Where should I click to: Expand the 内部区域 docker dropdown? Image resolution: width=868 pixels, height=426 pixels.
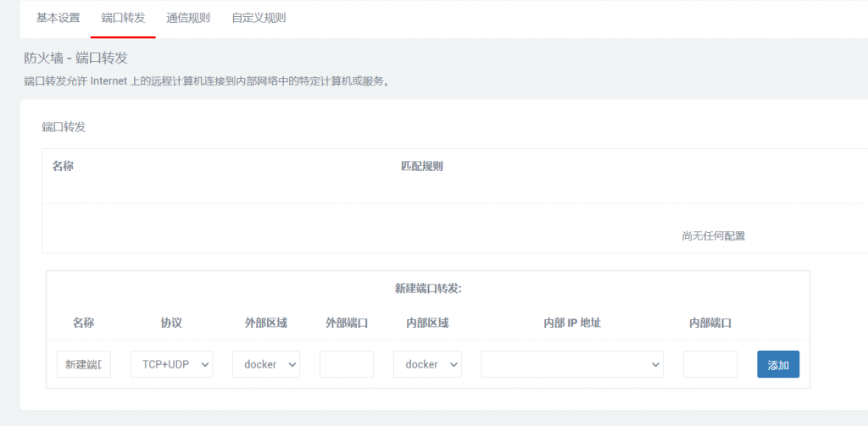[427, 364]
